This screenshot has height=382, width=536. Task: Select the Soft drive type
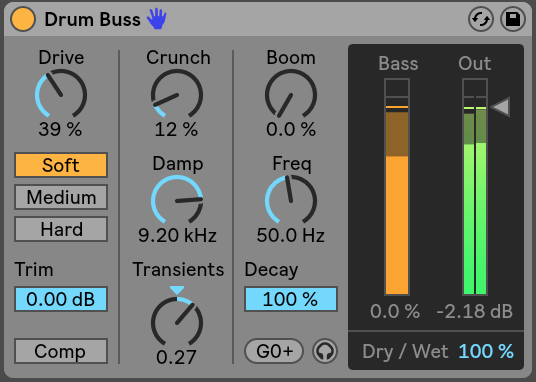(x=61, y=165)
